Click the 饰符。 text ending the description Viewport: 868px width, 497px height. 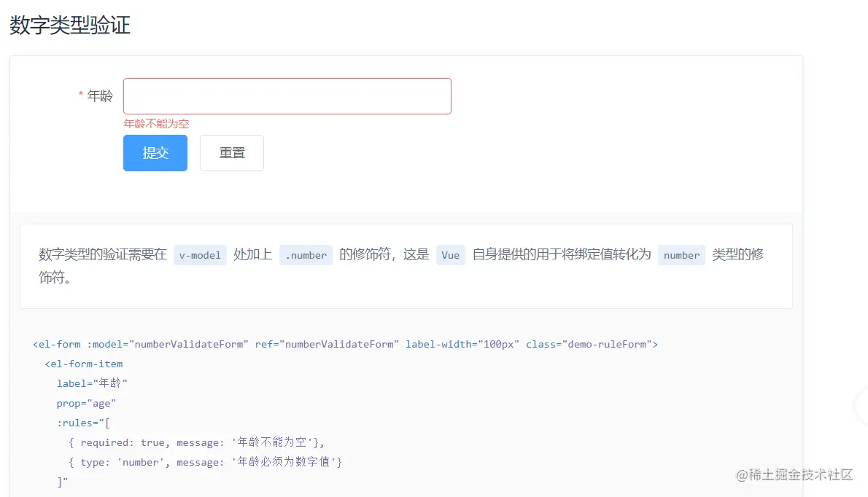[54, 277]
